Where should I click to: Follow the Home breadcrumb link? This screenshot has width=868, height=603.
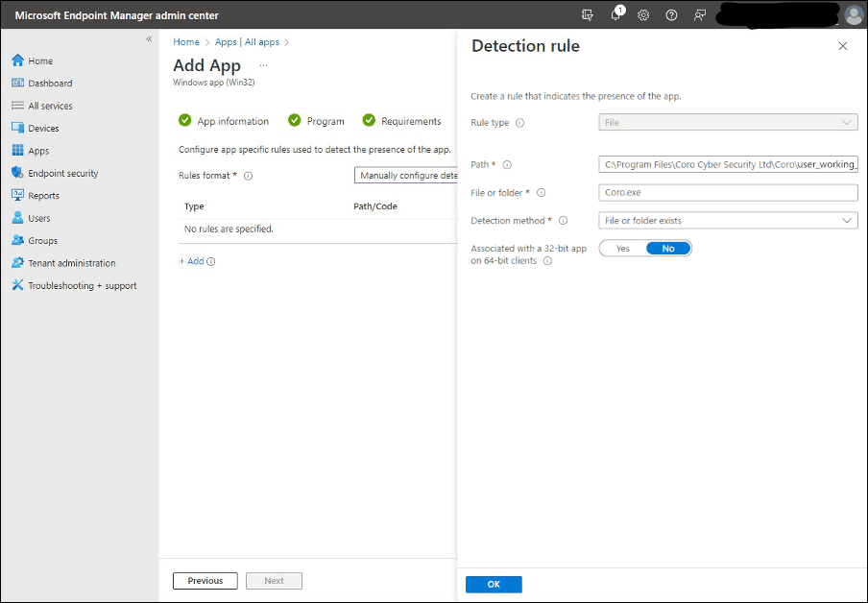click(x=186, y=42)
